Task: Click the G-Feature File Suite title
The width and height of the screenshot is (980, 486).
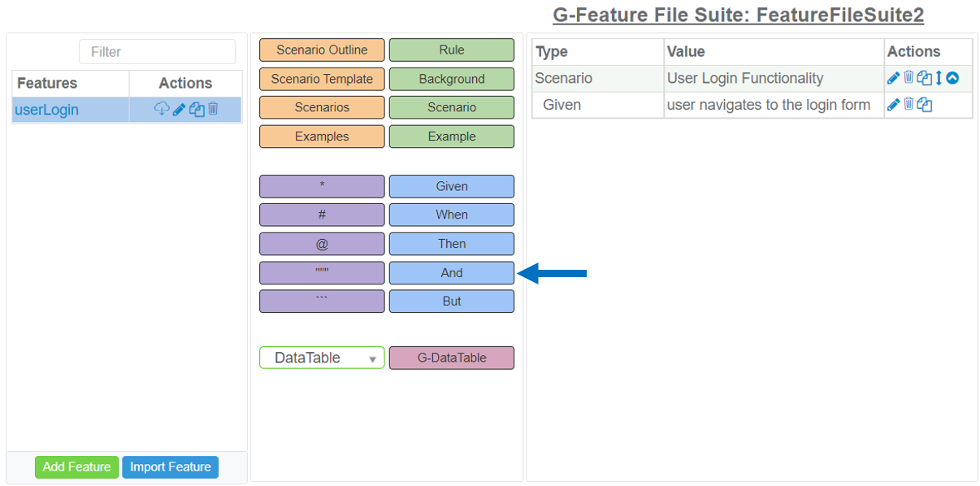Action: click(x=738, y=15)
